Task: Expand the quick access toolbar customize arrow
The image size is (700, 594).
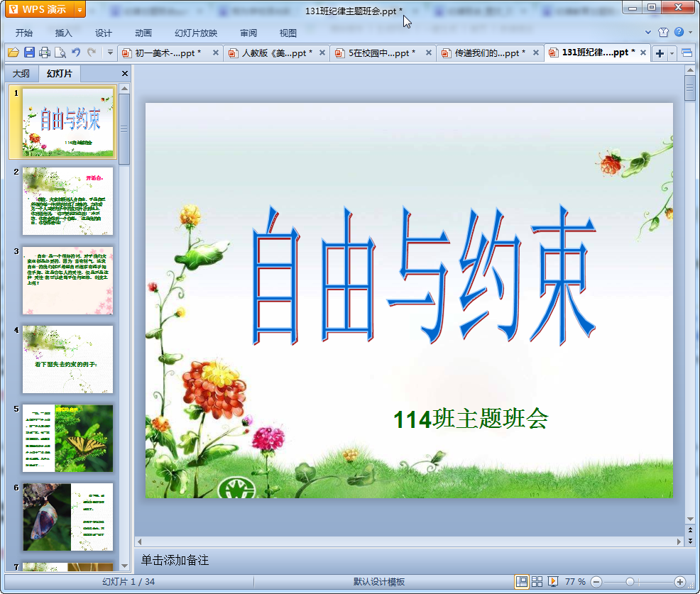Action: [x=110, y=53]
